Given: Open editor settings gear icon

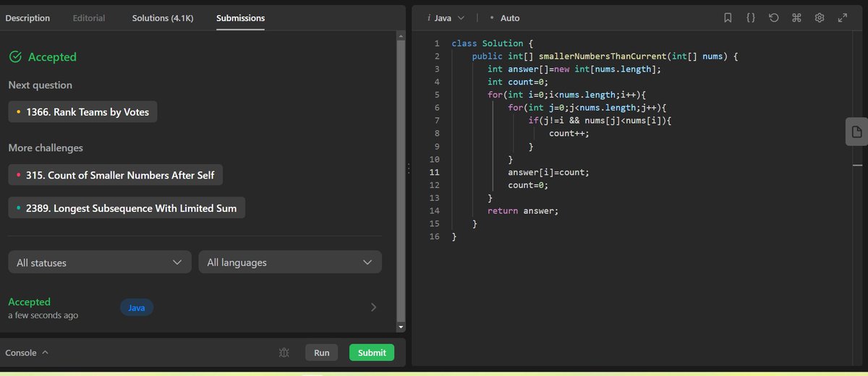Looking at the screenshot, I should (820, 18).
